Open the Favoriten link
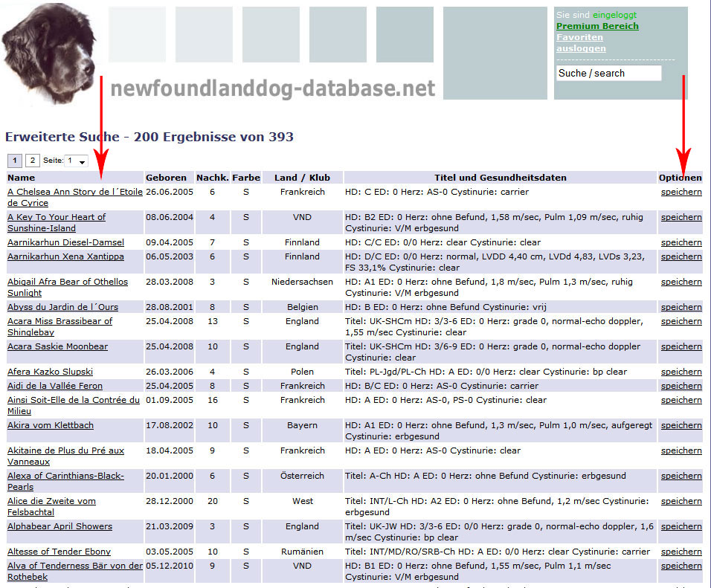This screenshot has height=588, width=711. (x=579, y=37)
